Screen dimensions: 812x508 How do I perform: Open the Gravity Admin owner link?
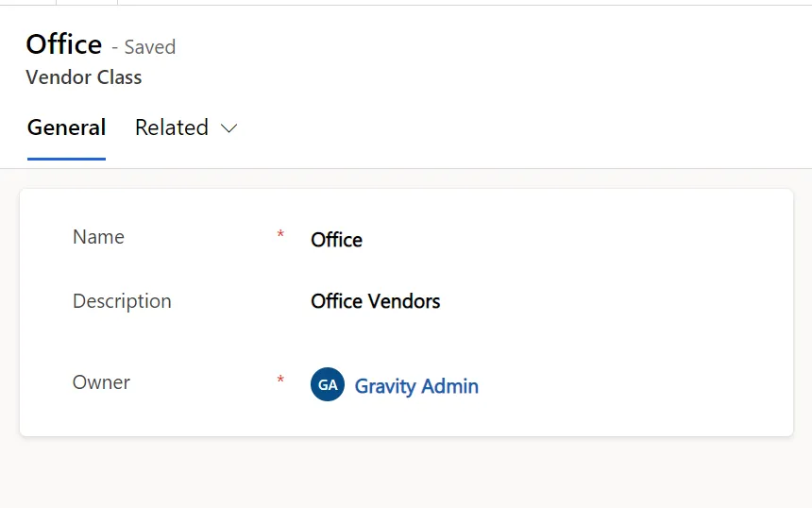click(416, 386)
